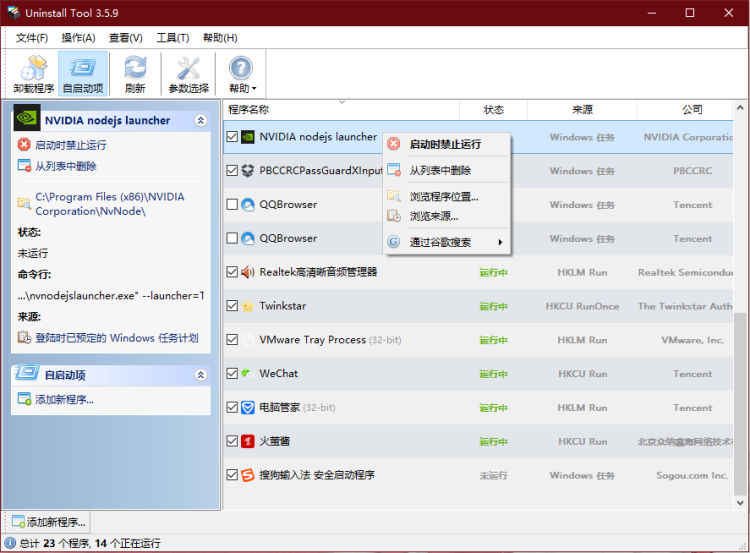This screenshot has height=553, width=750.
Task: Click the list scrollbar down arrow
Action: pos(740,503)
